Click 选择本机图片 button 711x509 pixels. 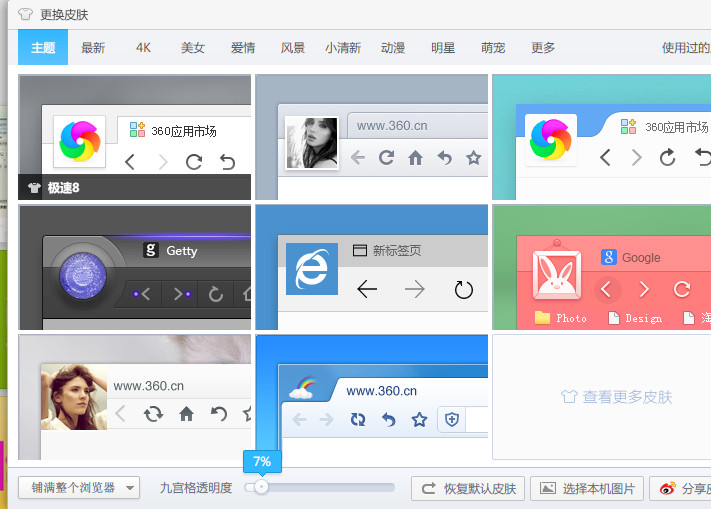(587, 489)
